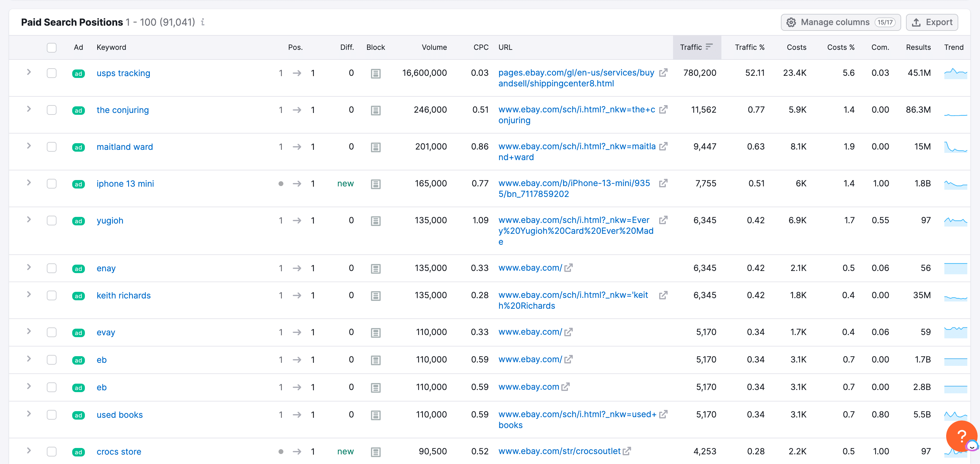The height and width of the screenshot is (464, 980).
Task: Check the maitland ward row checkbox
Action: tap(51, 147)
